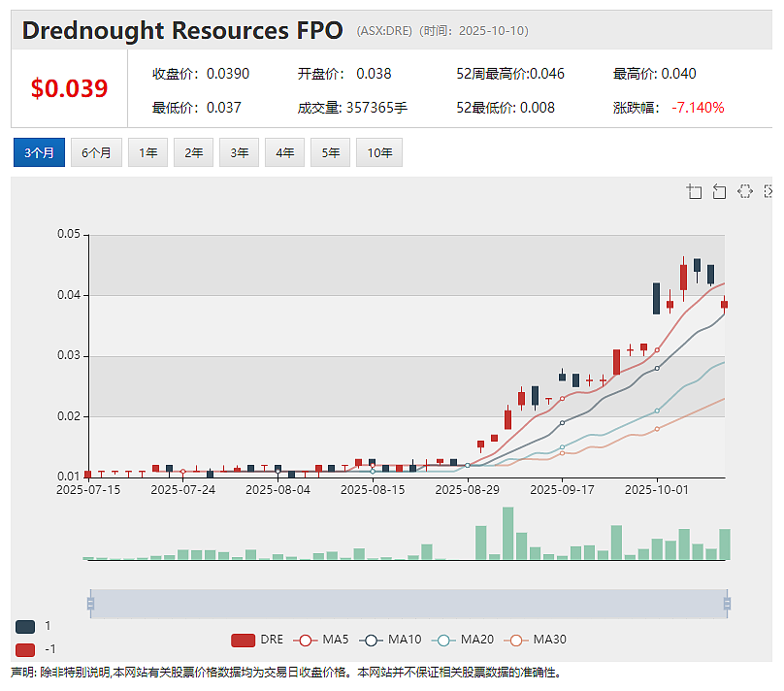Switch to the 1年 time range

148,152
